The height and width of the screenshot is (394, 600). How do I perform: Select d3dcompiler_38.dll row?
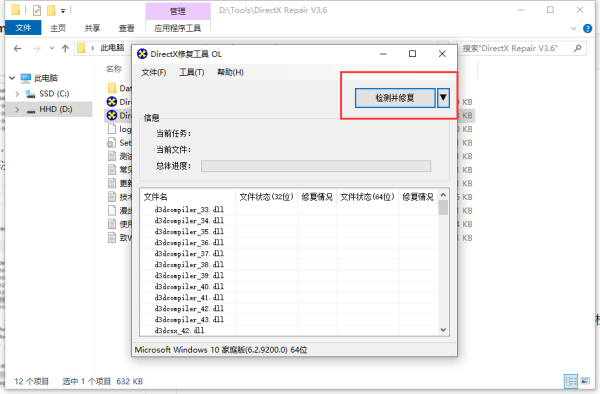click(289, 265)
